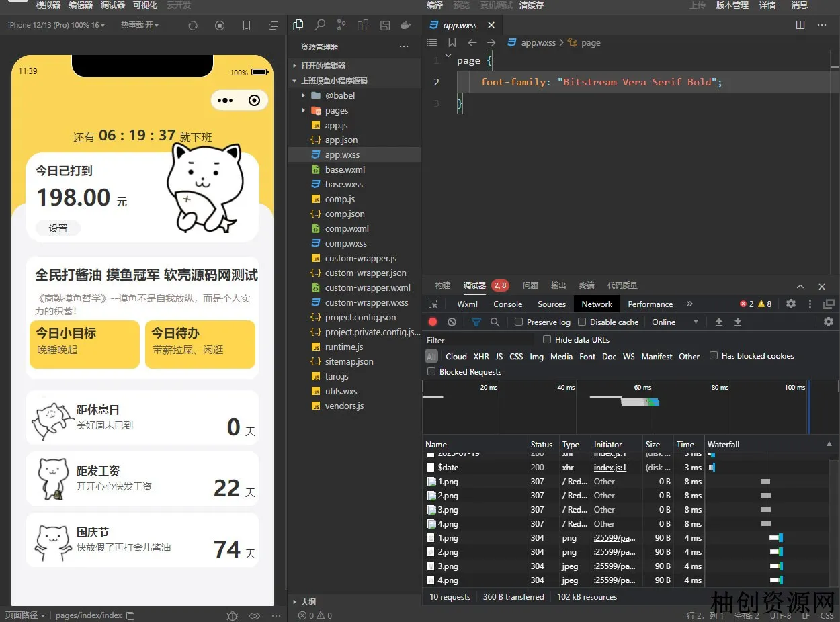
Task: Select the inspect element picker icon
Action: pos(433,304)
